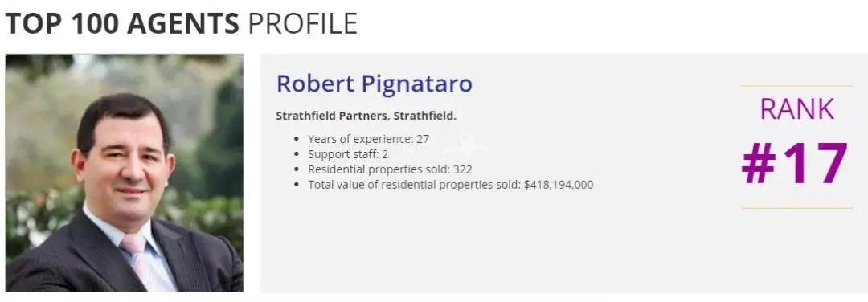Screen dimensions: 868x302
Task: Click the orange line below #17
Action: click(796, 208)
